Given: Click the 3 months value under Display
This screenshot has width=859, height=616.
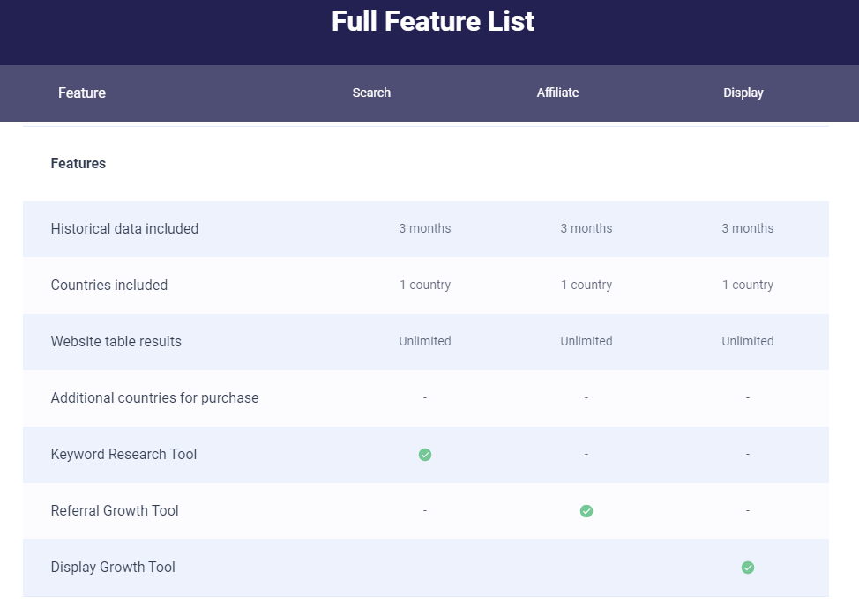Looking at the screenshot, I should [748, 229].
